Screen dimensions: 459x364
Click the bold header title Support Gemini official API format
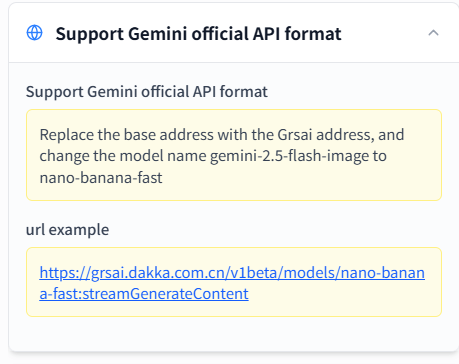click(x=198, y=34)
